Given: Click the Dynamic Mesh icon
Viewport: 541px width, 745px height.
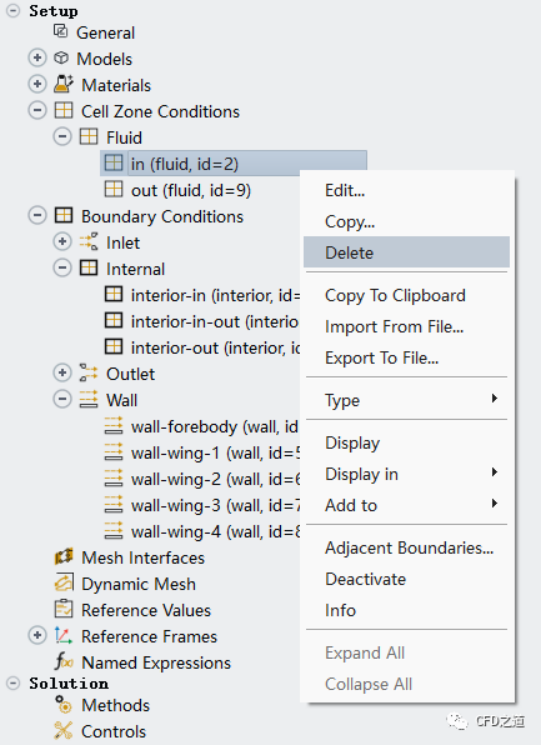Looking at the screenshot, I should (64, 583).
